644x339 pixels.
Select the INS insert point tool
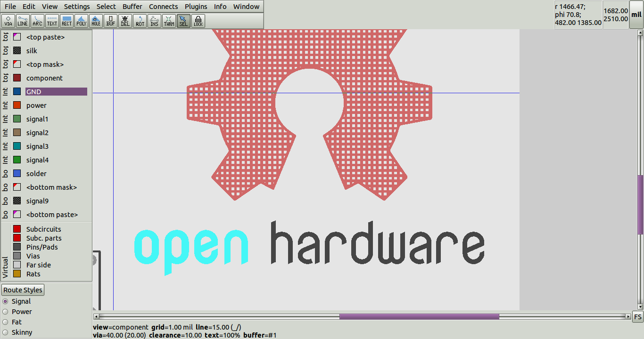click(154, 21)
